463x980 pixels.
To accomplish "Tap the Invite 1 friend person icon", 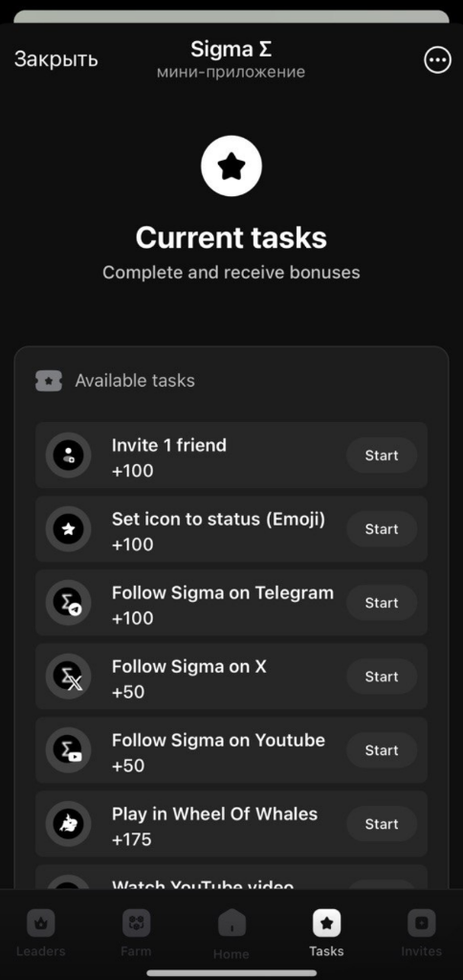I will [68, 455].
